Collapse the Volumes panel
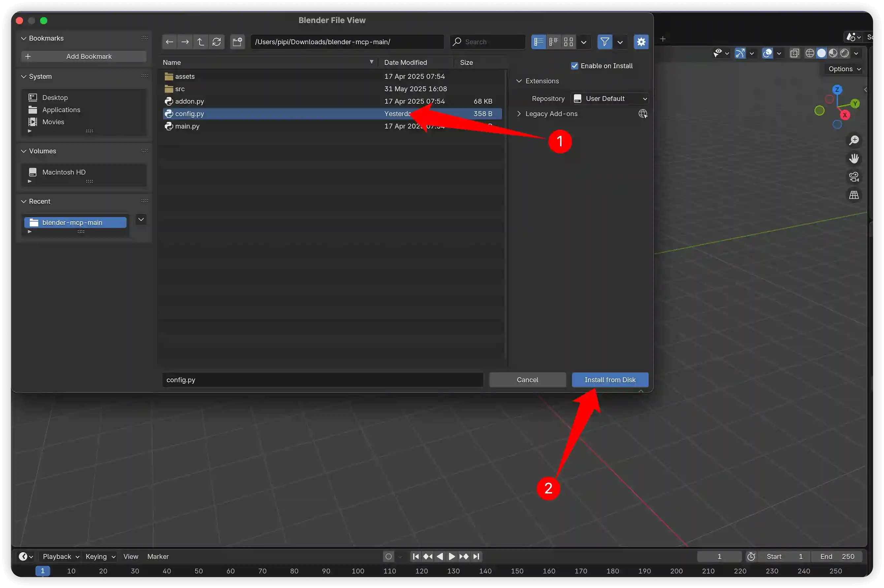Image resolution: width=884 pixels, height=588 pixels. click(x=24, y=151)
